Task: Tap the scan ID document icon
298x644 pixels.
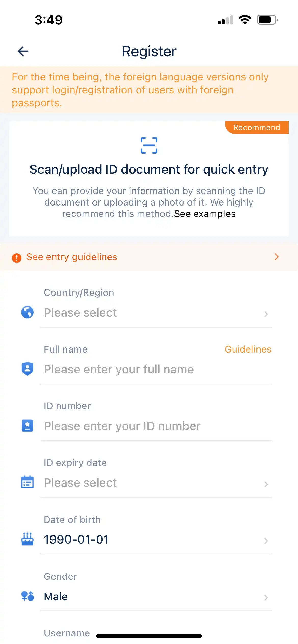Action: coord(149,145)
